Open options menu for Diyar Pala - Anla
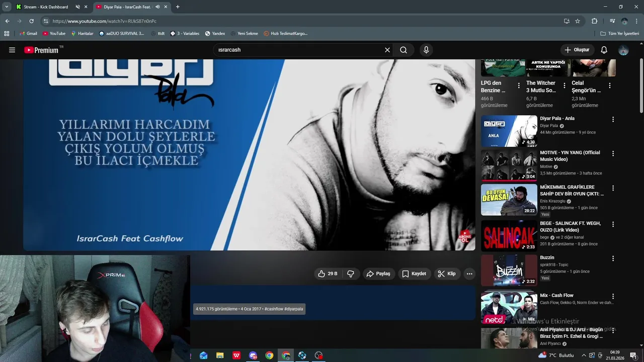This screenshot has width=644, height=362. (613, 119)
